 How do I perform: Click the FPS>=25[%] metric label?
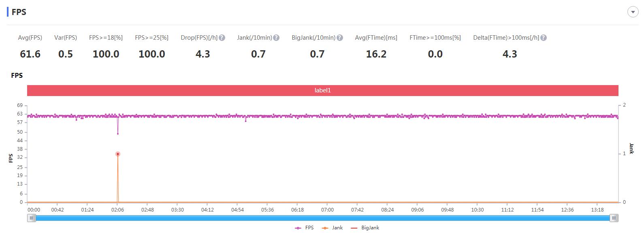(151, 38)
